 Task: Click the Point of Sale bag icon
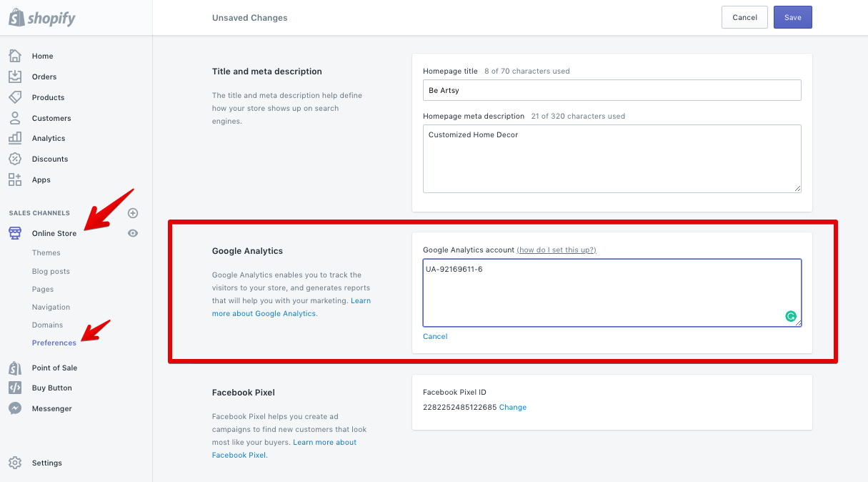pos(15,368)
